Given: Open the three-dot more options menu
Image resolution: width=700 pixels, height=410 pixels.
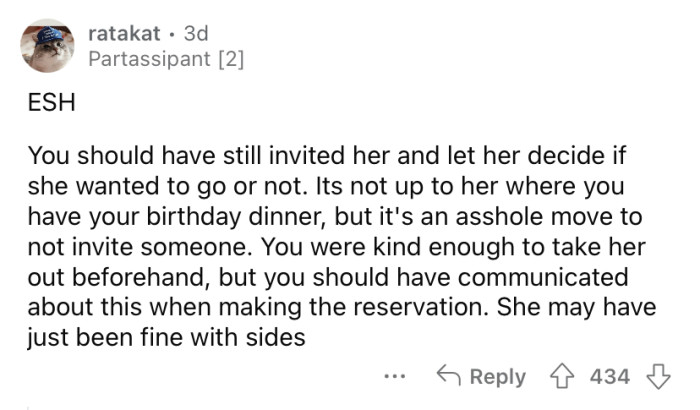Looking at the screenshot, I should click(x=396, y=377).
